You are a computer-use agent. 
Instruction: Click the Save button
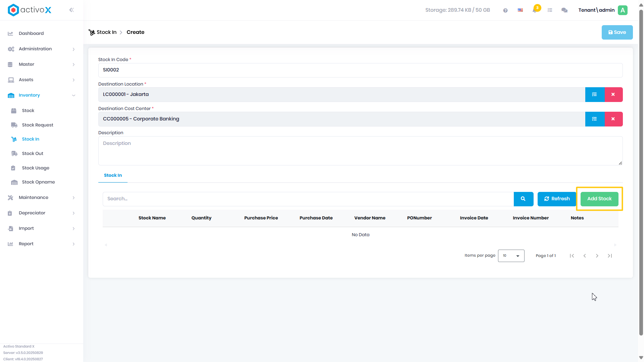pyautogui.click(x=617, y=33)
